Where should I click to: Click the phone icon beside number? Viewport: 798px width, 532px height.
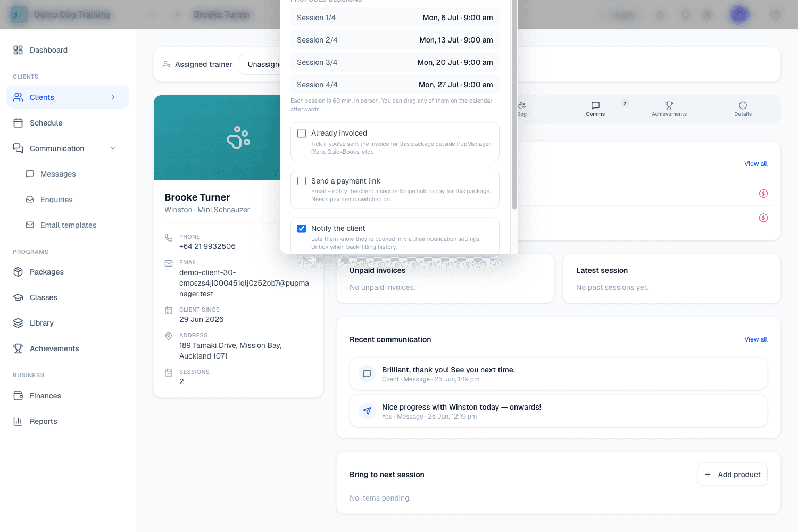coord(169,237)
